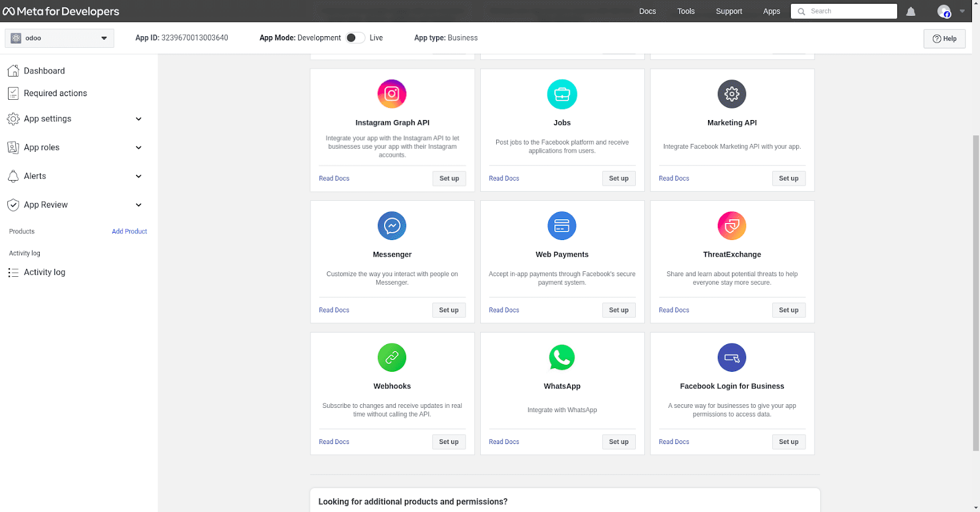Screen dimensions: 980x512
Task: Read Docs for Instagram Graph API
Action: coord(334,178)
